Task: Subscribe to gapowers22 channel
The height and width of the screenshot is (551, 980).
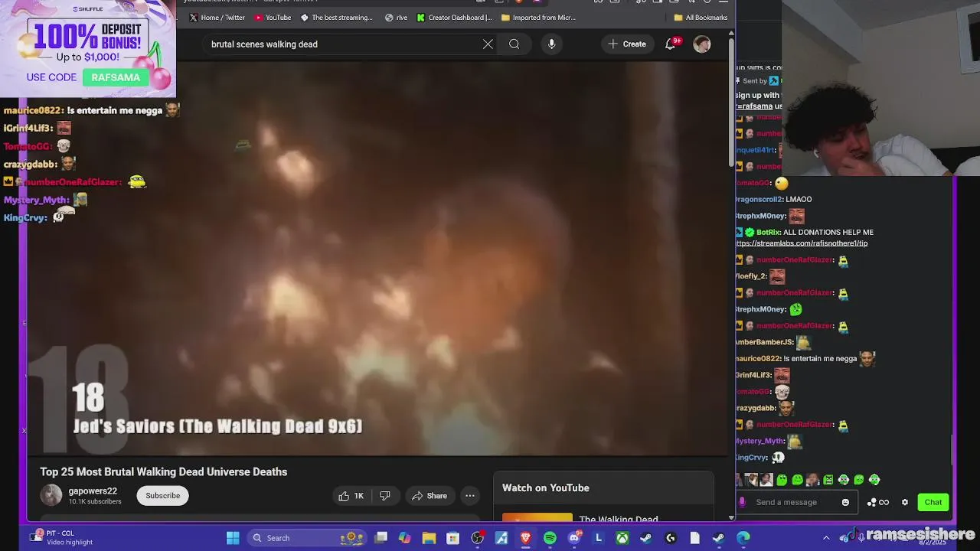Action: pyautogui.click(x=163, y=496)
